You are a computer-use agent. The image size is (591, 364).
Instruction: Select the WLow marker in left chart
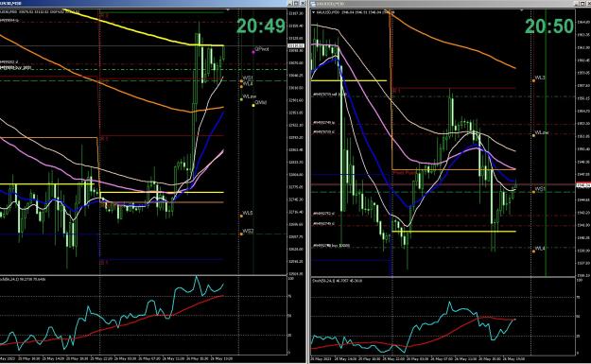click(242, 99)
